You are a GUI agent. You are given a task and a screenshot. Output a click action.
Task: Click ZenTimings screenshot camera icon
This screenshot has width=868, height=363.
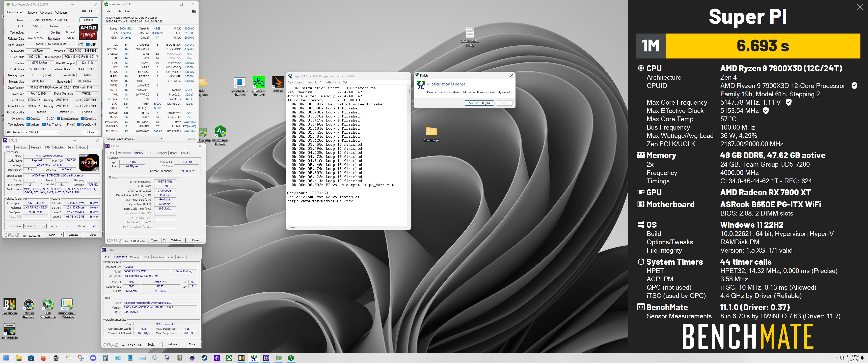[194, 11]
